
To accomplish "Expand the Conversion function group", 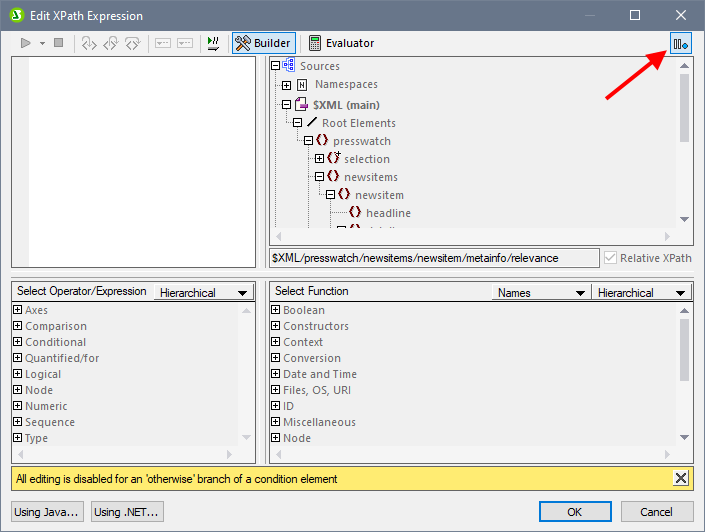I will pos(276,358).
